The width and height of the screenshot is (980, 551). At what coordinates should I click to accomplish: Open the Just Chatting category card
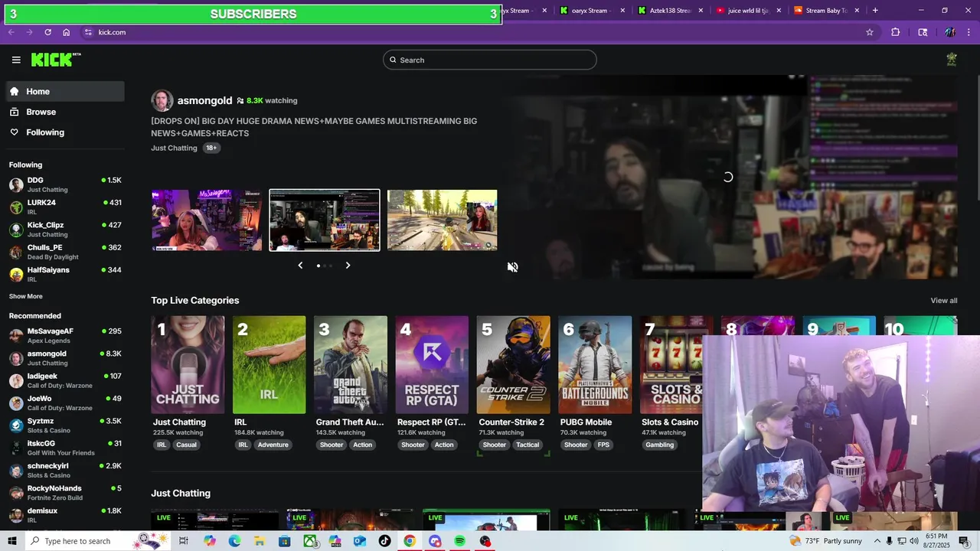[188, 365]
